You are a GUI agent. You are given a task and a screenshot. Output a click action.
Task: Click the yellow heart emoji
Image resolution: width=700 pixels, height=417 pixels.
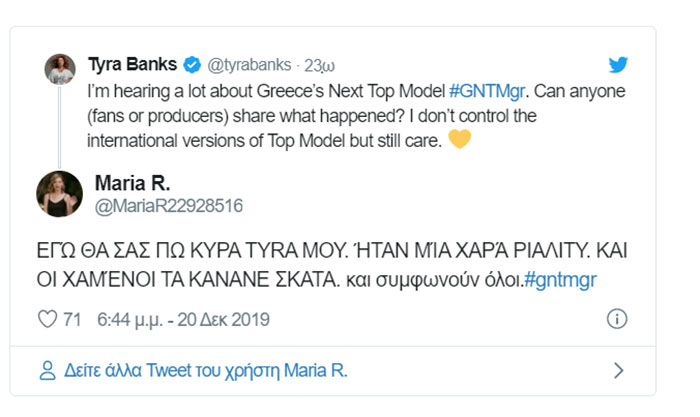459,140
